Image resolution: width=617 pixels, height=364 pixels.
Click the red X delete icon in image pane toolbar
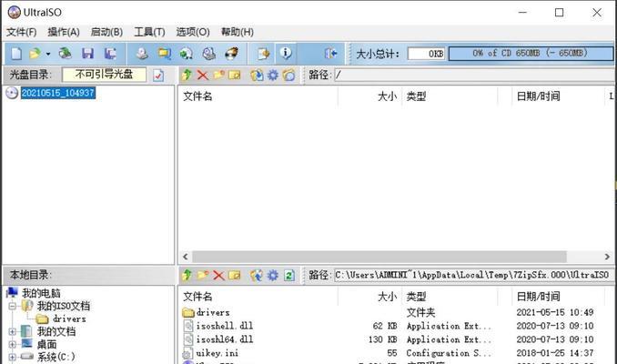tap(203, 75)
